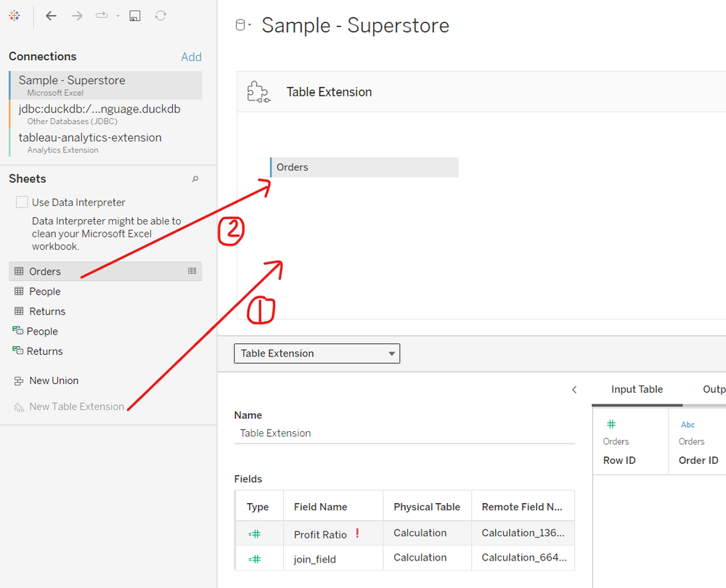The width and height of the screenshot is (726, 588).
Task: Click the number type icon above Row ID
Action: point(611,424)
